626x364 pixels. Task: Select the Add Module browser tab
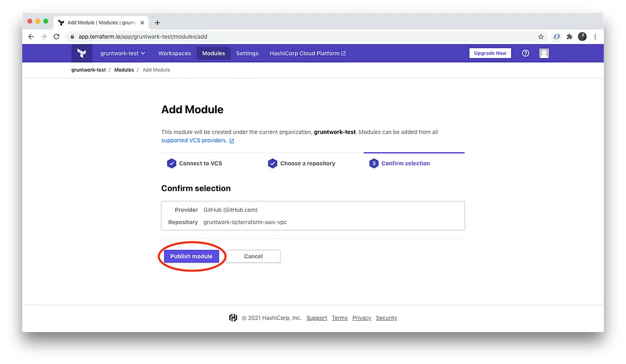tap(101, 23)
